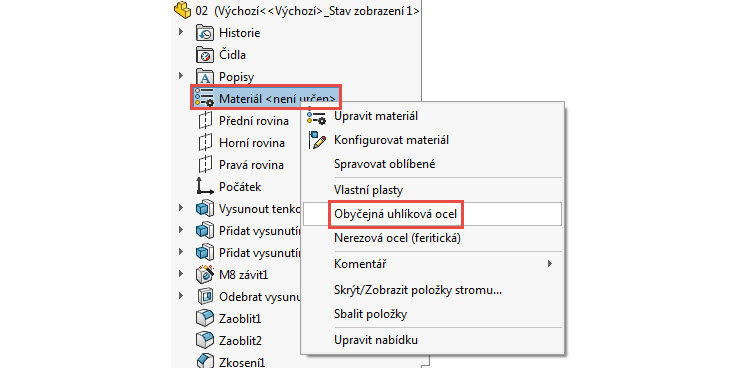Image resolution: width=750 pixels, height=368 pixels.
Task: Click the Čidla sensor folder icon
Action: click(205, 55)
